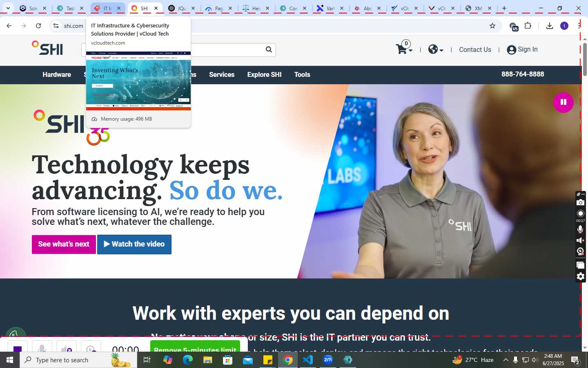Open recorder settings gear
The height and width of the screenshot is (368, 588).
[580, 276]
